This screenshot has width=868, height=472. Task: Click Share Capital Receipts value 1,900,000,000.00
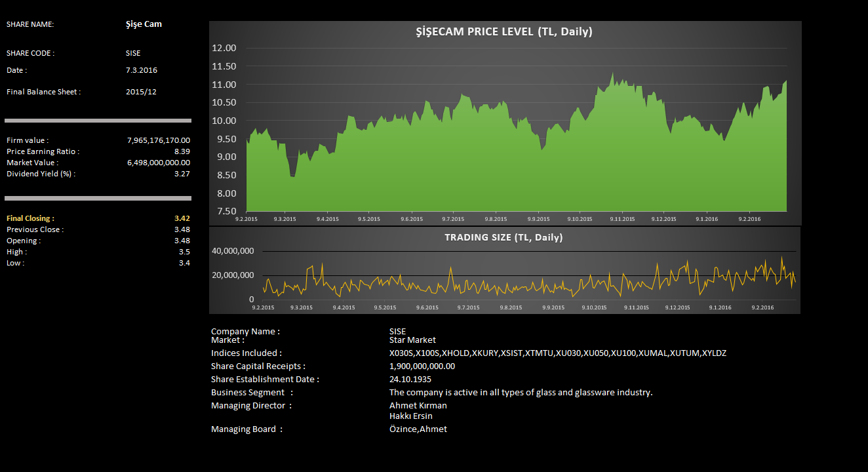coord(422,366)
